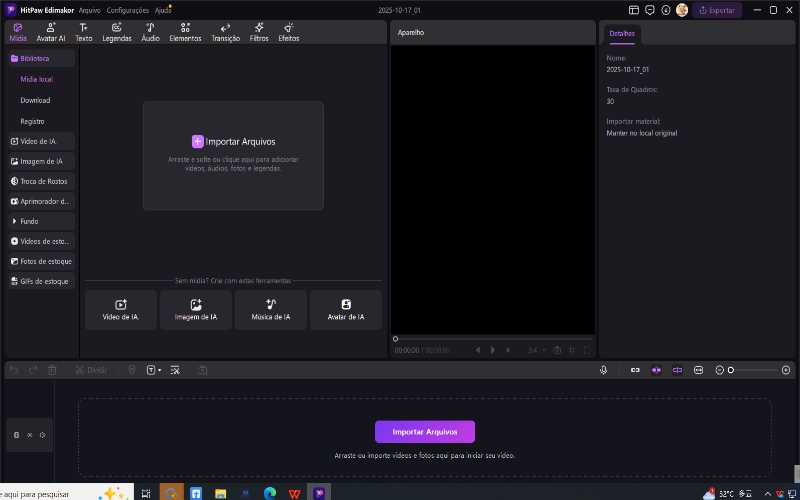Open the Arquivo menu
The image size is (800, 500).
(90, 9)
